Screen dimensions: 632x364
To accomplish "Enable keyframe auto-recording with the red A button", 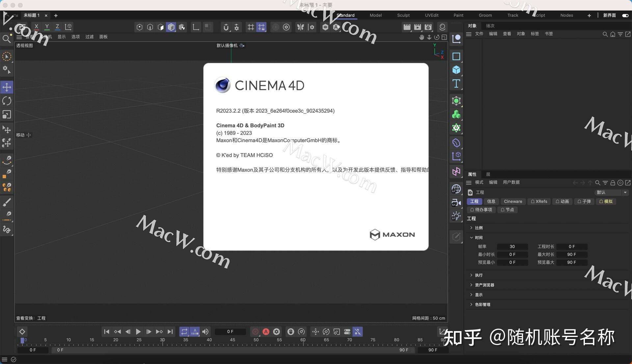I will pyautogui.click(x=266, y=331).
